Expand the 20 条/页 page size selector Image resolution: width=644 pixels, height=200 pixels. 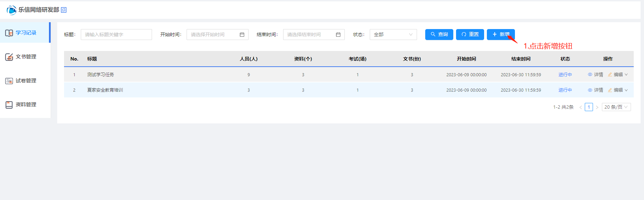(x=616, y=107)
